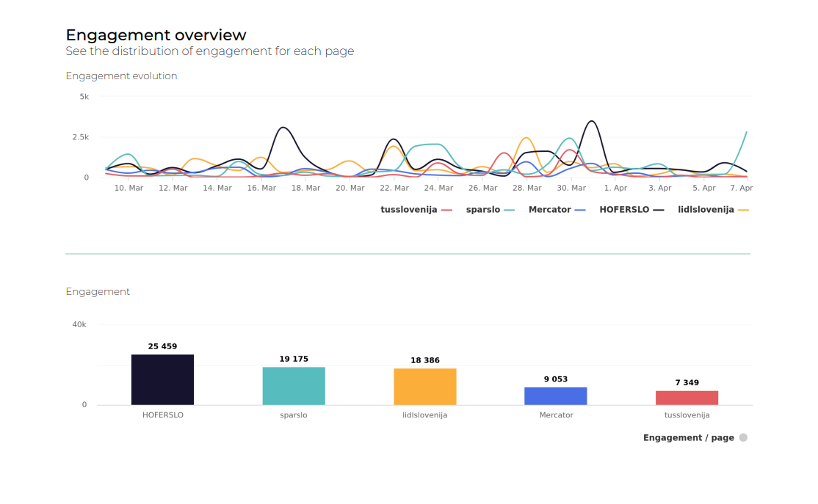Click the Engagement overview heading

(156, 35)
